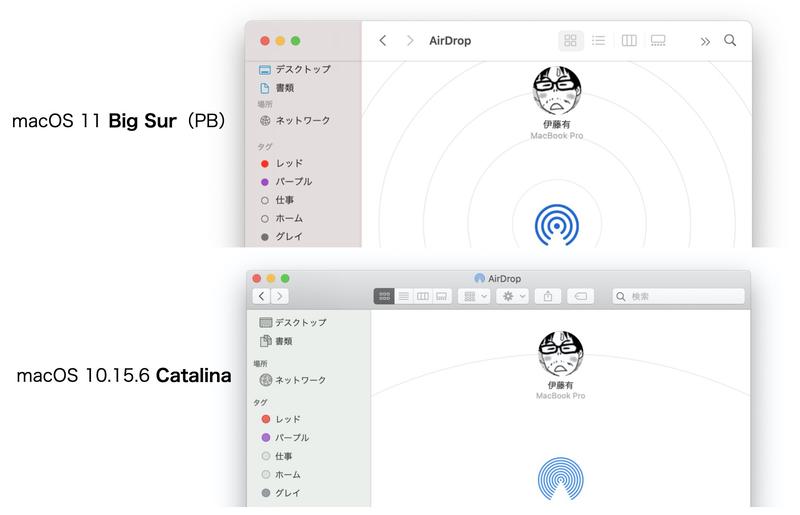Click MacBook Pro label in Big Sur window

click(557, 136)
